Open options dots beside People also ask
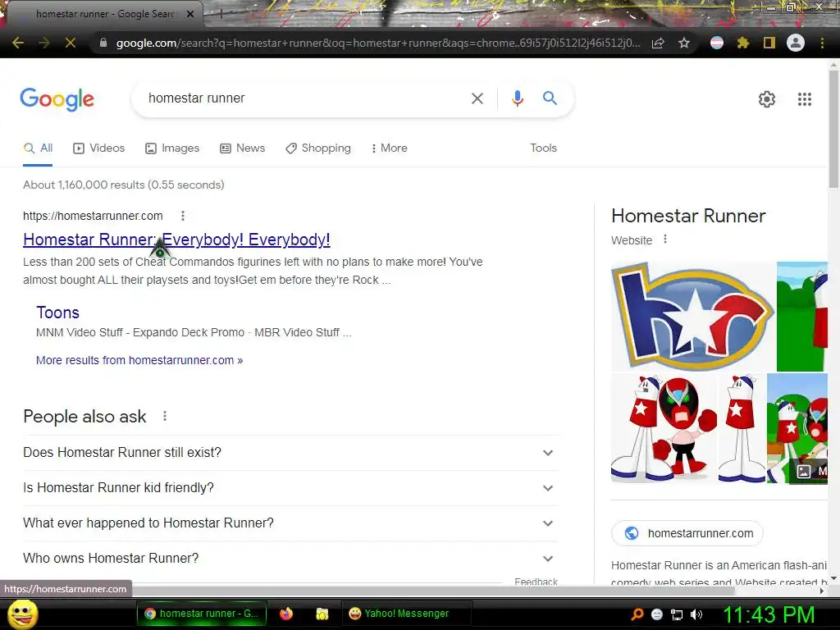This screenshot has width=840, height=630. click(165, 416)
